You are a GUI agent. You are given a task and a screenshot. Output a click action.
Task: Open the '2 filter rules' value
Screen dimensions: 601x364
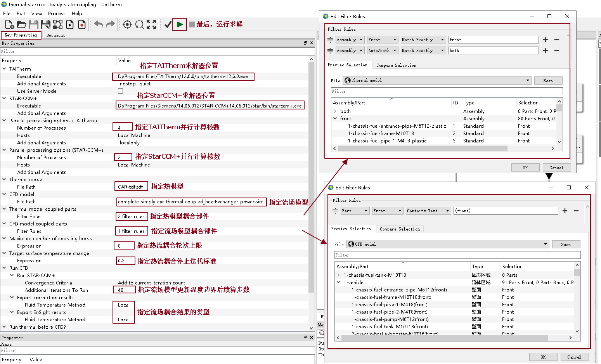tap(131, 216)
